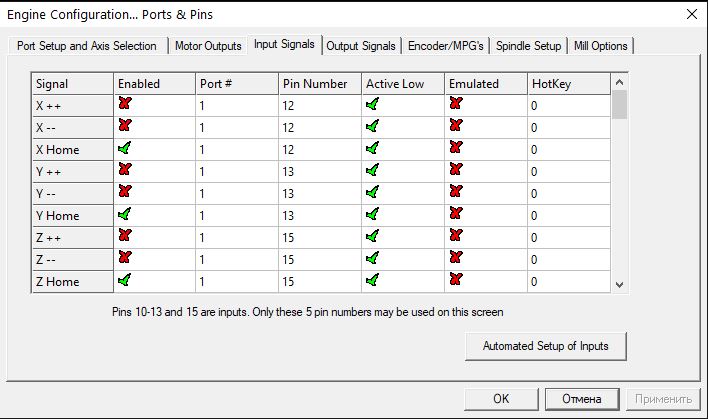Enable the Y -- signal
The height and width of the screenshot is (419, 708).
coord(125,192)
